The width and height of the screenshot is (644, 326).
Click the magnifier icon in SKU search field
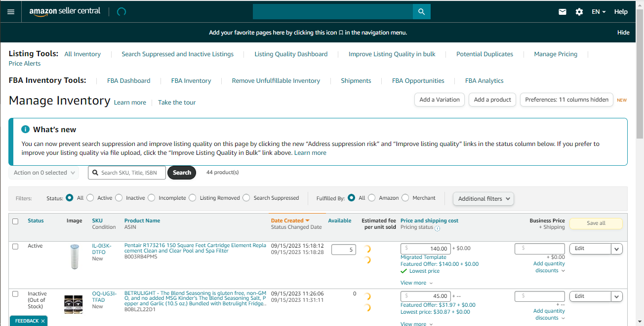tap(95, 173)
